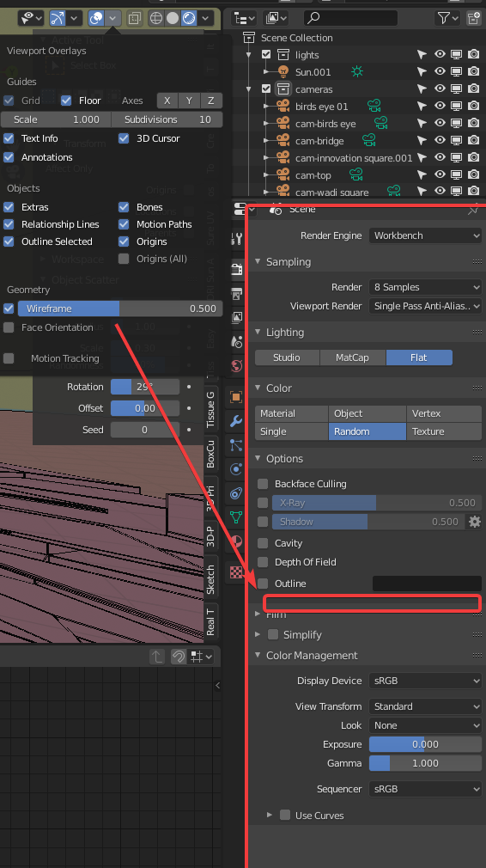This screenshot has width=486, height=868.
Task: Open the Render properties tab
Action: point(237,269)
